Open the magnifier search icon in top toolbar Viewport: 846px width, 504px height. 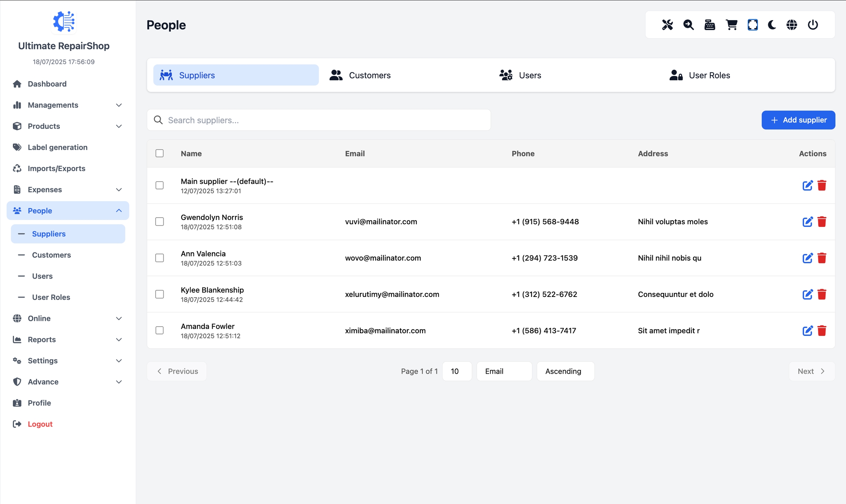688,25
